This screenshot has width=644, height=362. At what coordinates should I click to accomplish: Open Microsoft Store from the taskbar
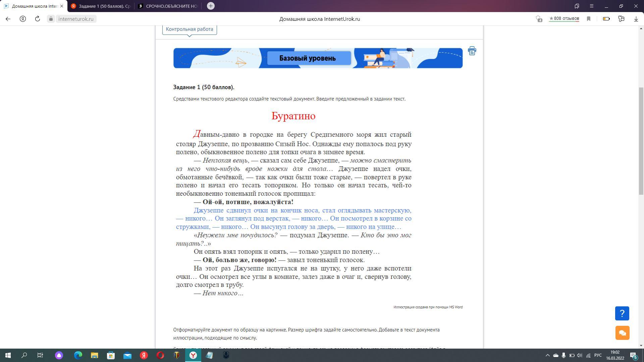point(111,355)
